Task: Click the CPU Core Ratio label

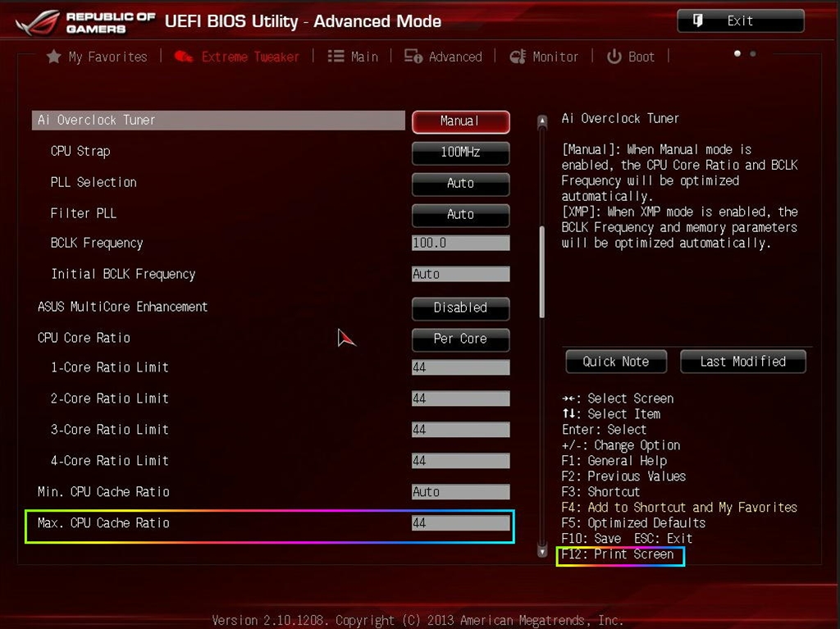Action: tap(84, 338)
